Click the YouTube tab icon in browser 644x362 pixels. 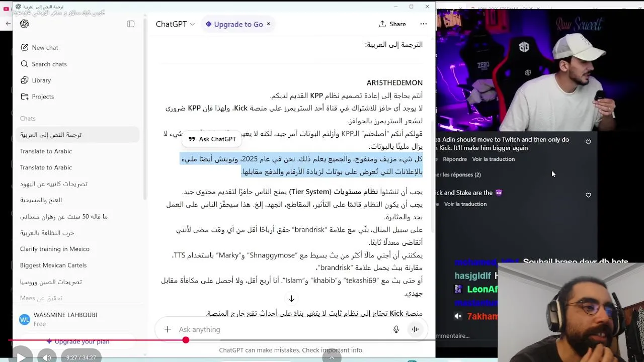click(6, 9)
